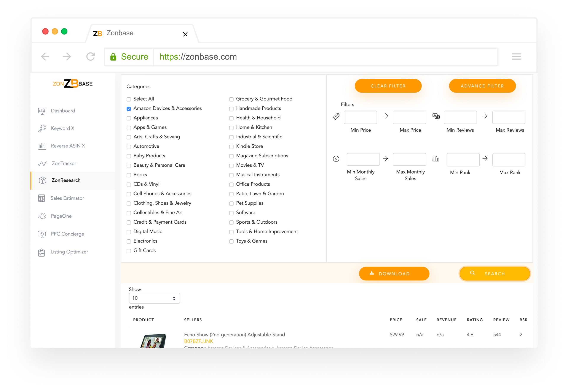Open the browser hamburger menu
The height and width of the screenshot is (392, 568).
(516, 57)
